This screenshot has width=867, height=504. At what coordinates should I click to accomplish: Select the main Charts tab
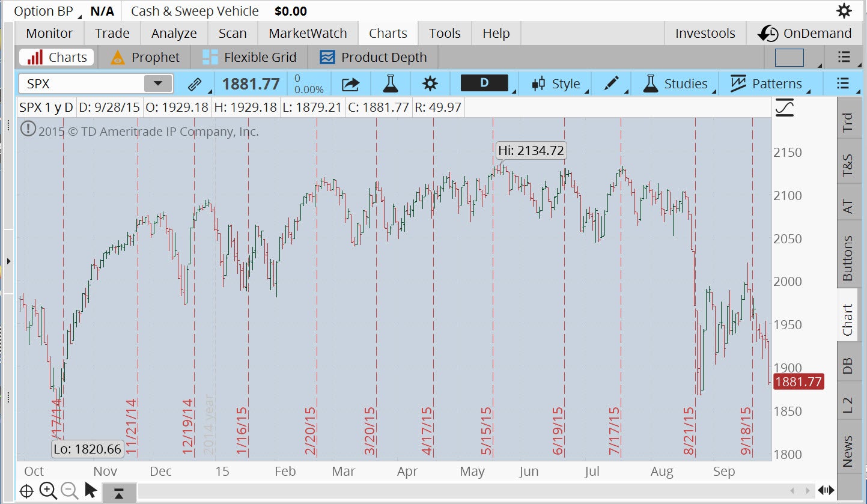(388, 34)
